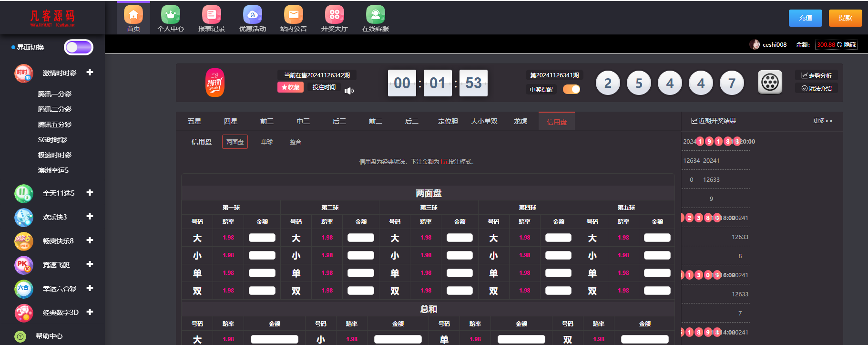Select the 信用盘 tab

point(557,122)
